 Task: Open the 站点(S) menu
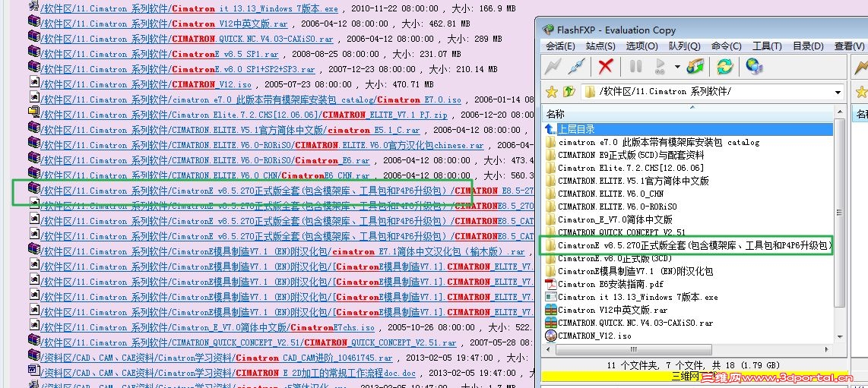[600, 46]
